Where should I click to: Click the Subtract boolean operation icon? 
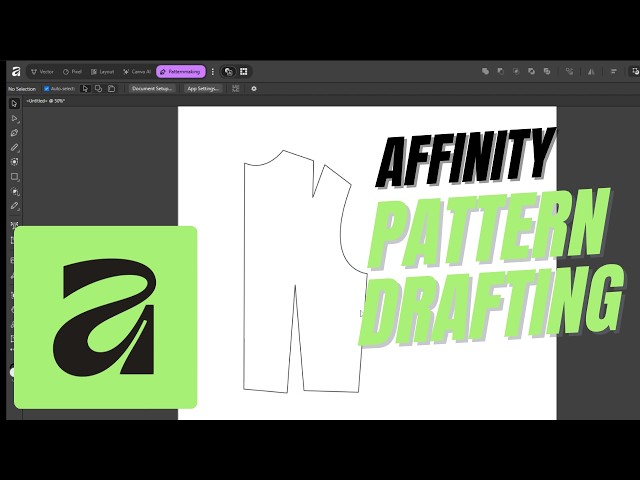(x=500, y=71)
